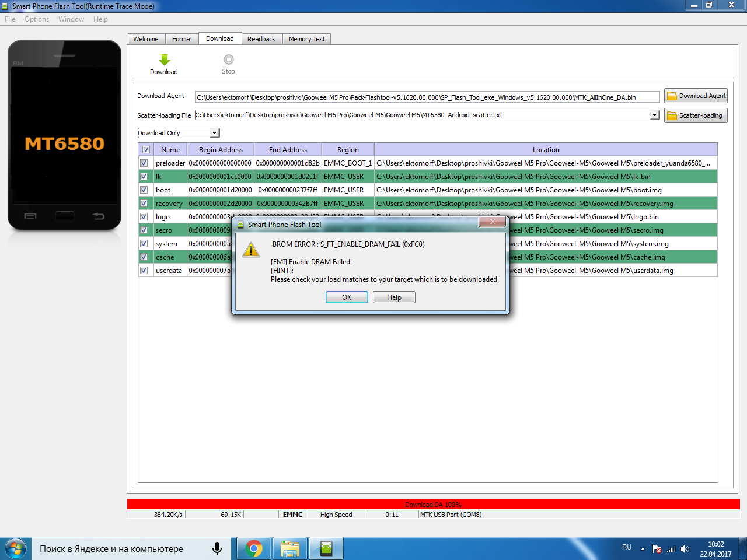
Task: Open Google Chrome from the taskbar
Action: pos(254,548)
